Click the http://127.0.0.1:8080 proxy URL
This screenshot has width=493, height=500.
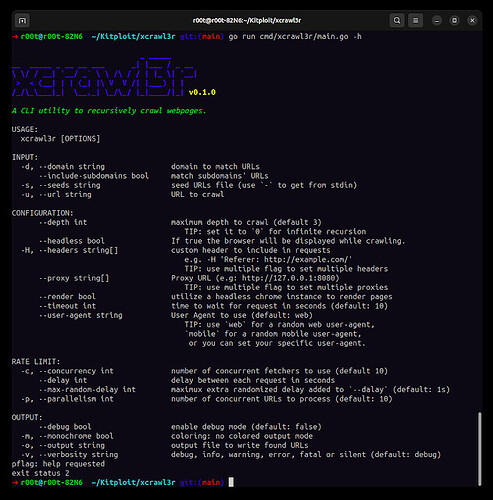tap(289, 278)
